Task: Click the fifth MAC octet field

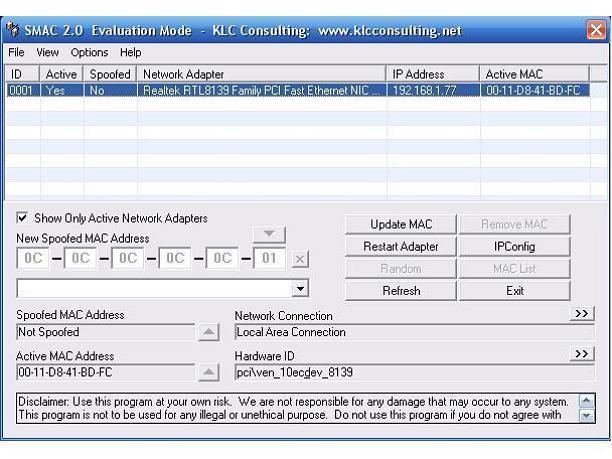Action: tap(222, 258)
